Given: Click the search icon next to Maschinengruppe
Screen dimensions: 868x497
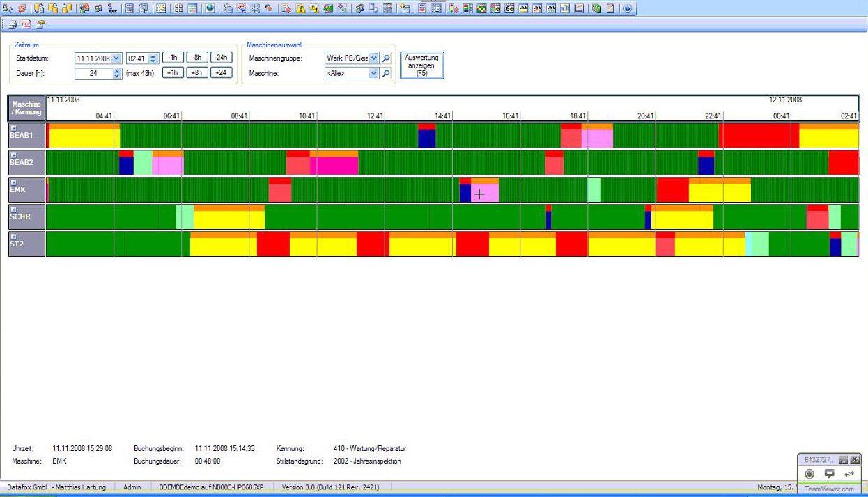Looking at the screenshot, I should pyautogui.click(x=387, y=58).
